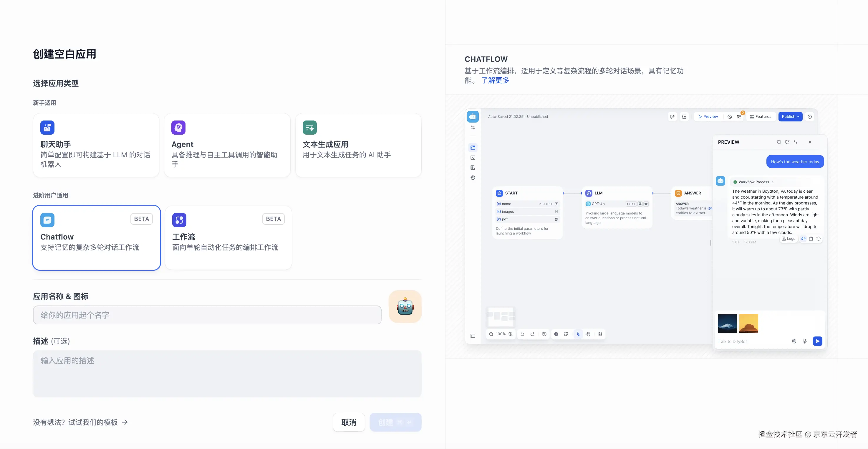Click the Preview tab in top toolbar
Viewport: 868px width, 449px height.
point(708,117)
